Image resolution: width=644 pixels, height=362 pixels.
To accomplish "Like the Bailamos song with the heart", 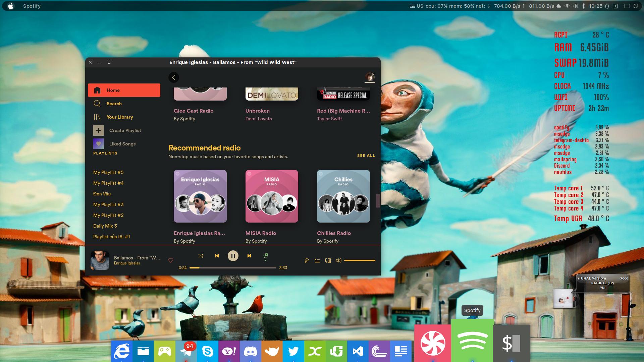I will (x=170, y=260).
